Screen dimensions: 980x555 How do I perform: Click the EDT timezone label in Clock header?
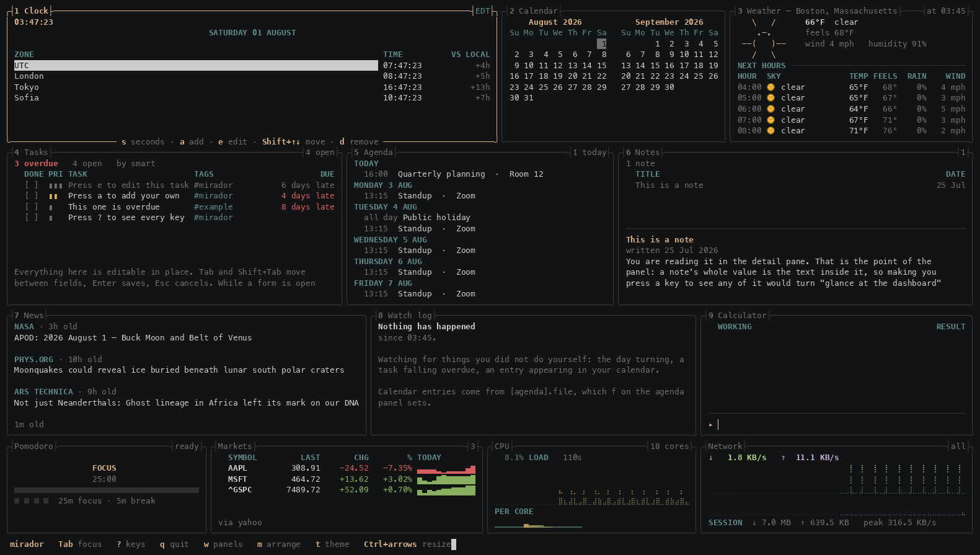tap(483, 11)
